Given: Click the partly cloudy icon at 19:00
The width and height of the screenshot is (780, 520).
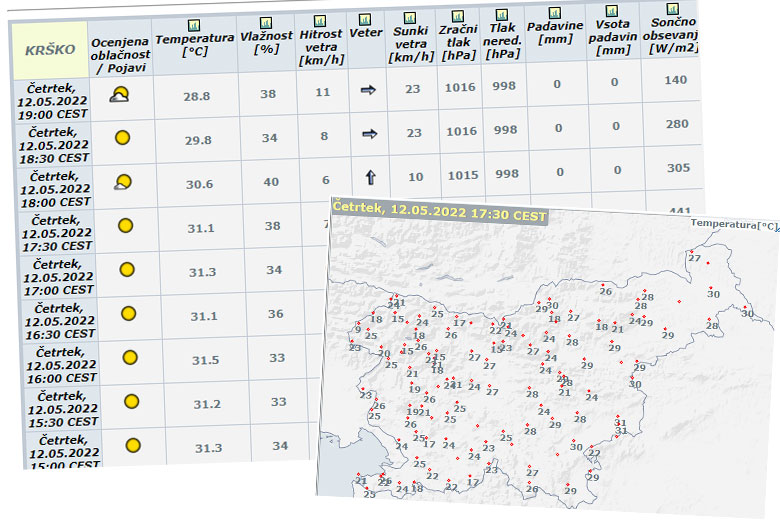Looking at the screenshot, I should click(120, 95).
